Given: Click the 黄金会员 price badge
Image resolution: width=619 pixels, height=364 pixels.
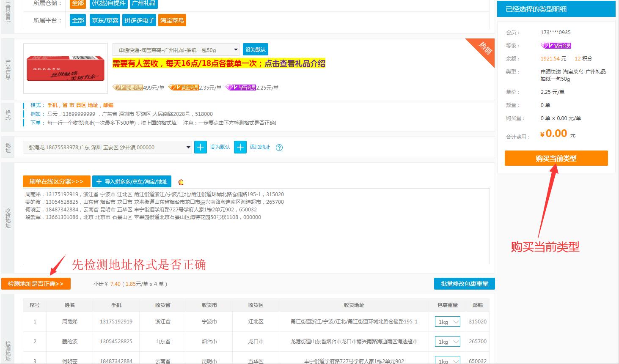Looking at the screenshot, I should click(x=184, y=88).
